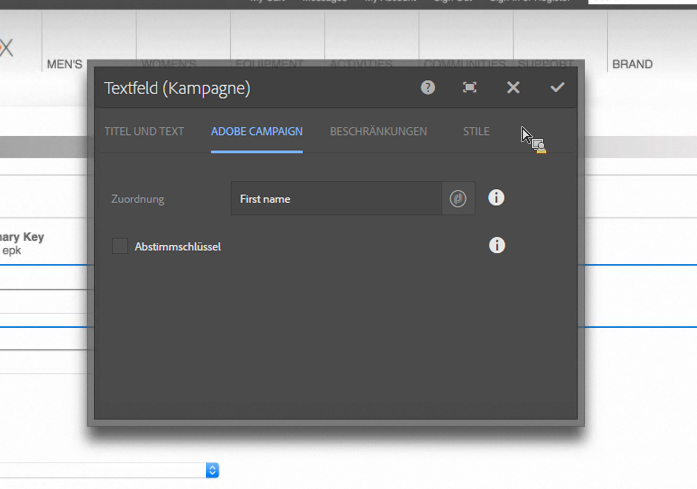Go to the Stile tab

point(476,132)
